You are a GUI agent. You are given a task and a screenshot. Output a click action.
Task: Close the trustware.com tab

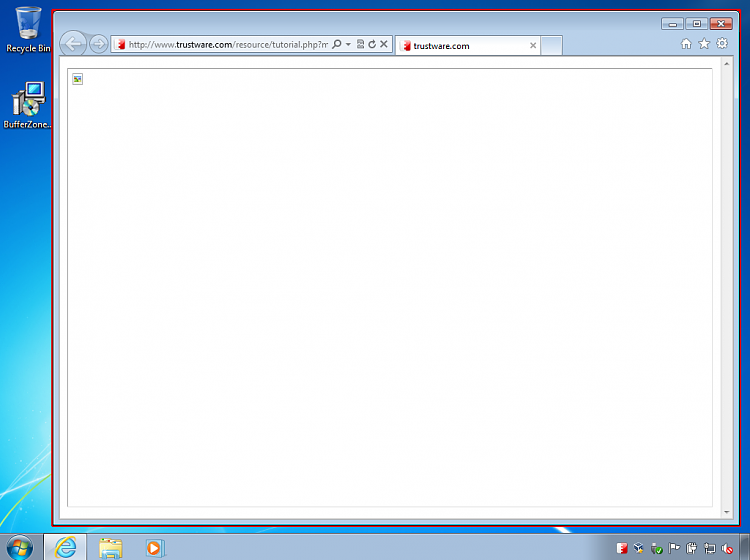533,45
